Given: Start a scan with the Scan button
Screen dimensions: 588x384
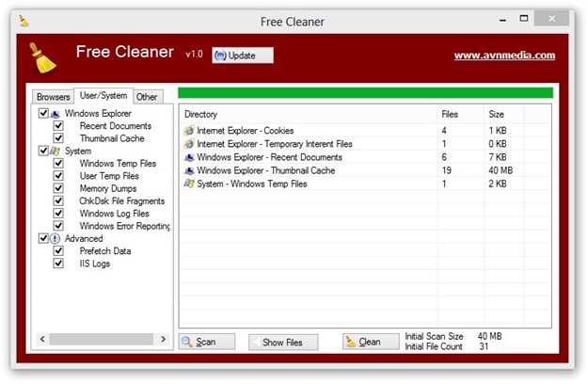Looking at the screenshot, I should click(x=207, y=342).
